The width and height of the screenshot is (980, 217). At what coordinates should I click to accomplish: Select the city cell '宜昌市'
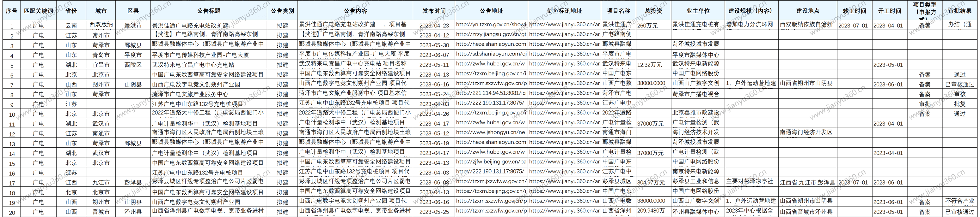101,65
